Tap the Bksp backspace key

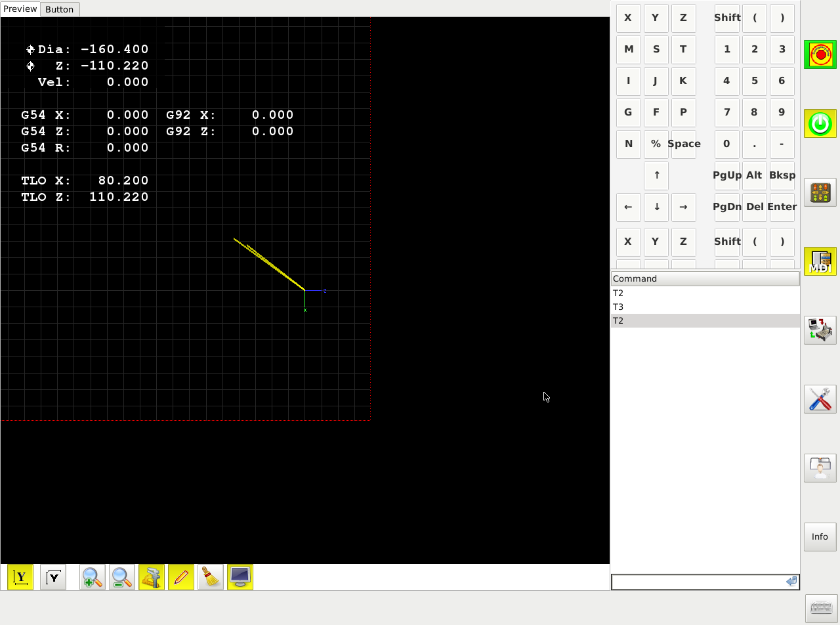click(x=782, y=175)
